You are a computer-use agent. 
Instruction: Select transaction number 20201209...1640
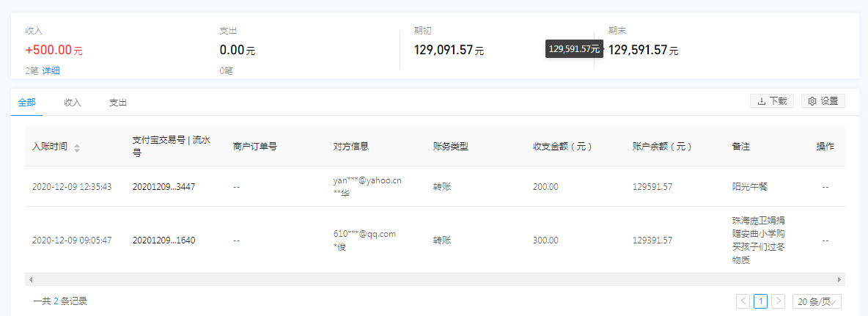(x=163, y=240)
